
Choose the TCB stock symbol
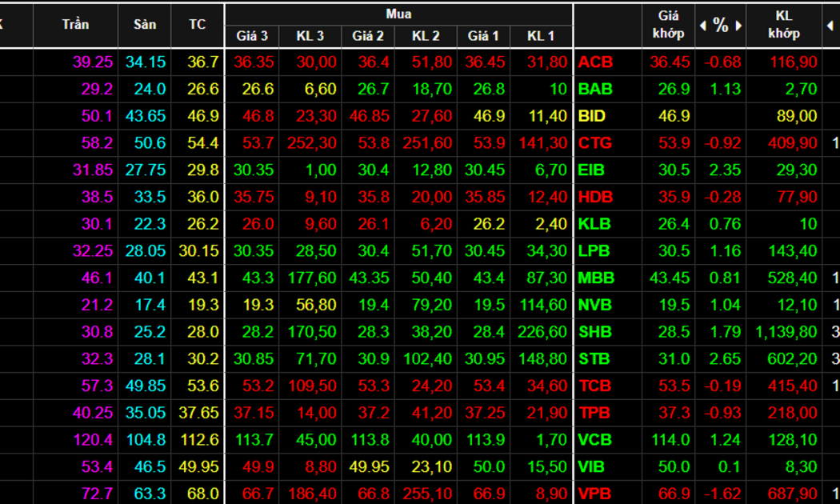pos(594,386)
